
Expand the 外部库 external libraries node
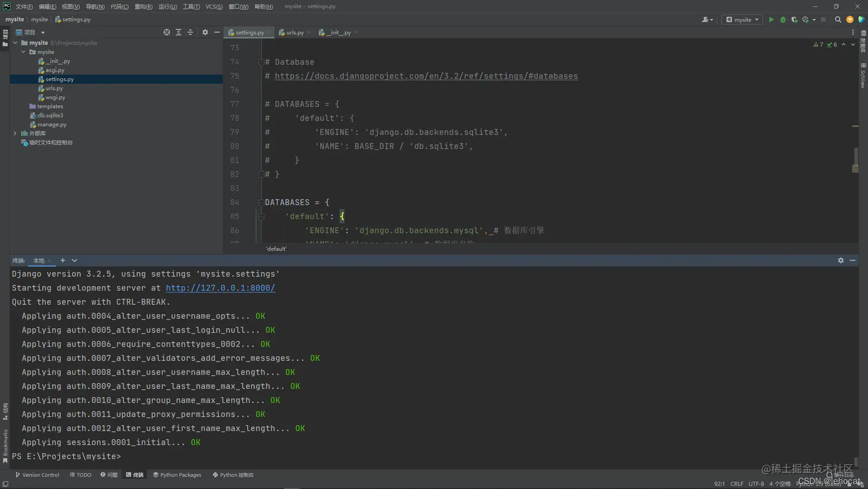coord(15,133)
